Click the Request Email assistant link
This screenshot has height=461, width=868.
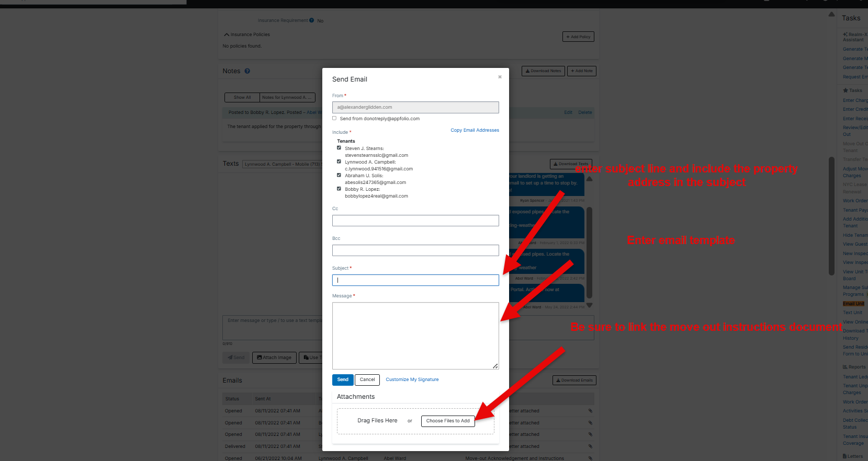tap(855, 77)
